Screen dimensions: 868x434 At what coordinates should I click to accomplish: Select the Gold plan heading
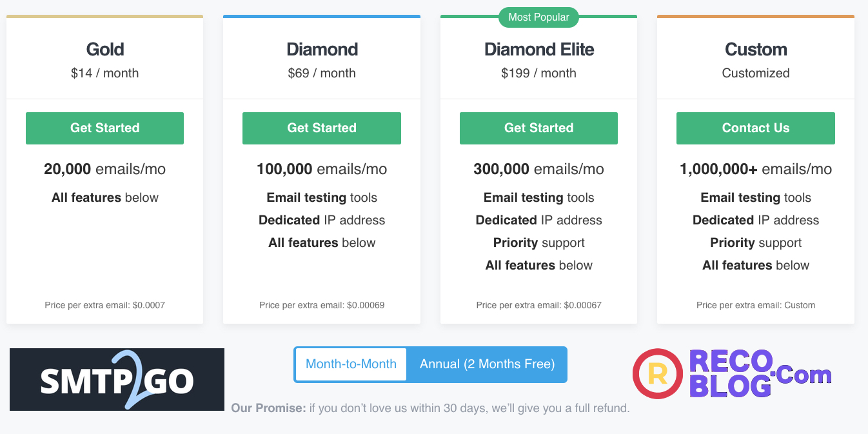pyautogui.click(x=105, y=50)
